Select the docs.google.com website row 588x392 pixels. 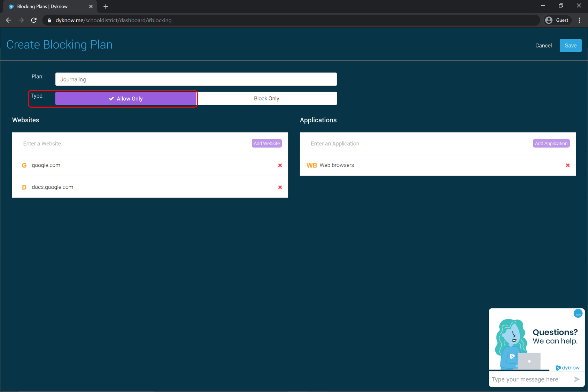click(150, 187)
